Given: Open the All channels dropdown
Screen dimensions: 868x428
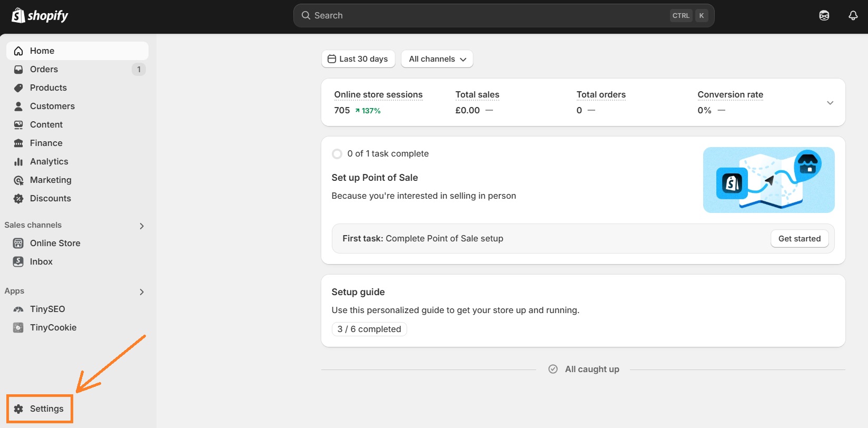Looking at the screenshot, I should click(x=437, y=59).
